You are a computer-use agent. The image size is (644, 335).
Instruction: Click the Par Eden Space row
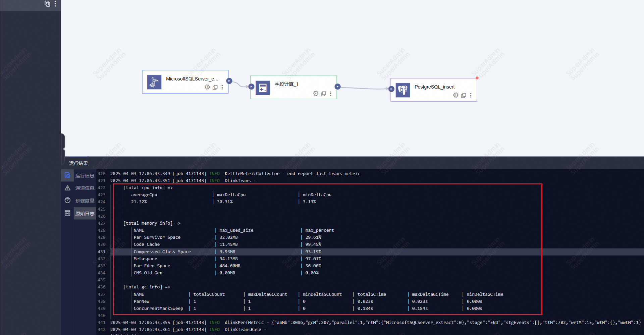(x=227, y=266)
